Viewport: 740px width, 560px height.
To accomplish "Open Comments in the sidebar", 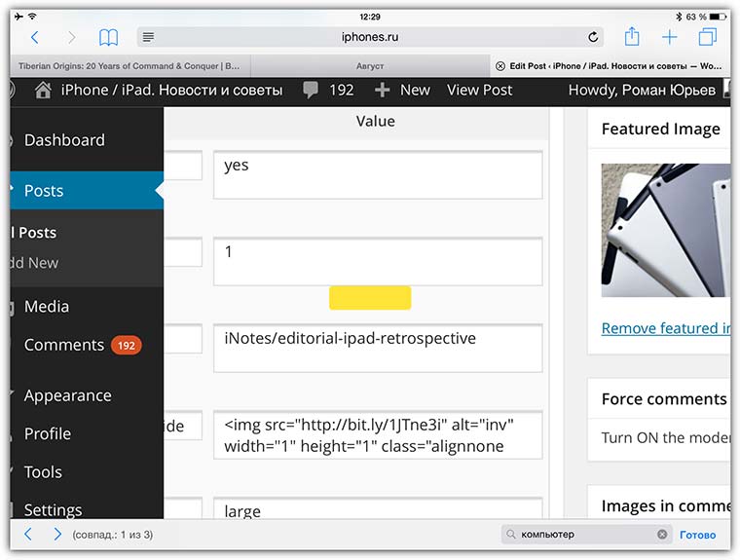I will tap(64, 345).
